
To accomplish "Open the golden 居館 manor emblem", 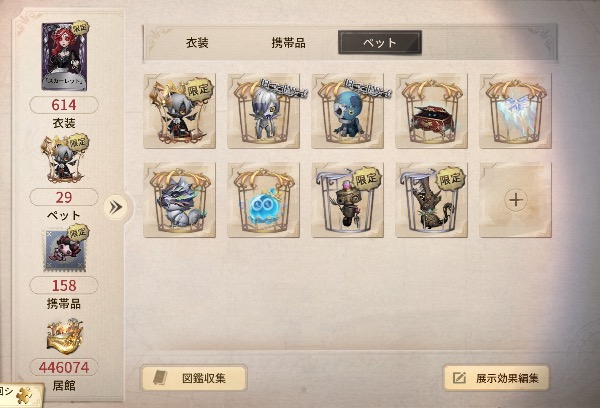I will pos(65,337).
